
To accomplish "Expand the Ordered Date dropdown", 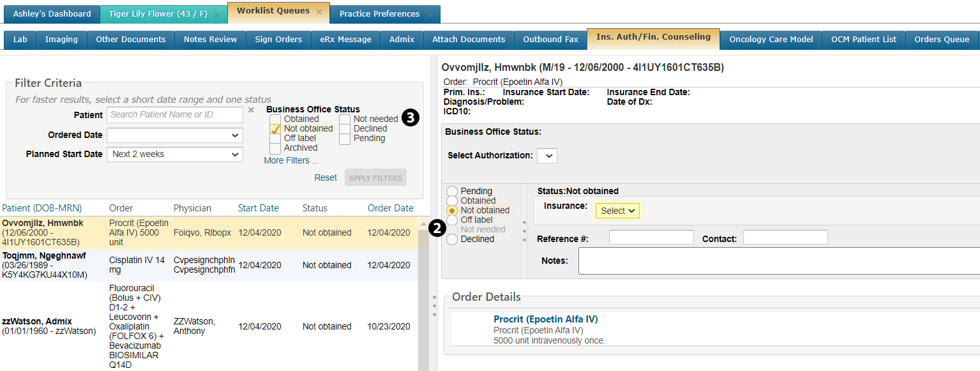I will coord(175,135).
